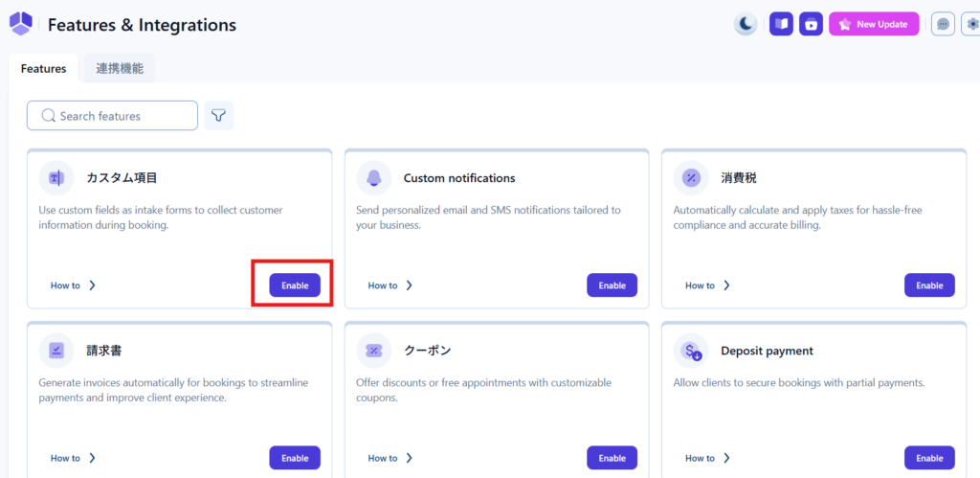Open How to for カスタム項目
This screenshot has width=980, height=478.
pyautogui.click(x=73, y=285)
